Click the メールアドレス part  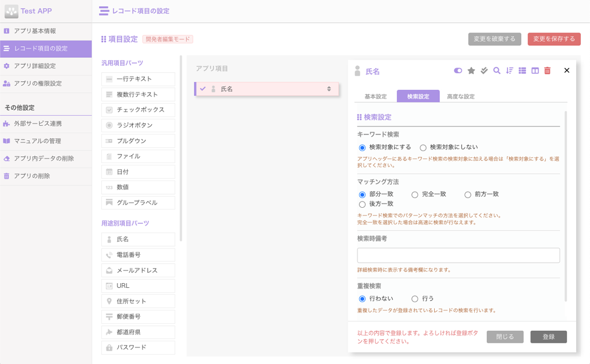[x=138, y=270]
